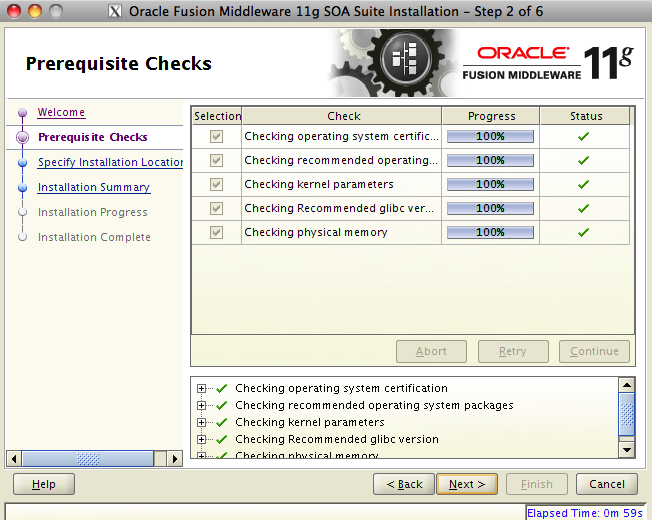The image size is (652, 520).
Task: Click the glibc version progress bar at 100%
Action: pyautogui.click(x=490, y=209)
